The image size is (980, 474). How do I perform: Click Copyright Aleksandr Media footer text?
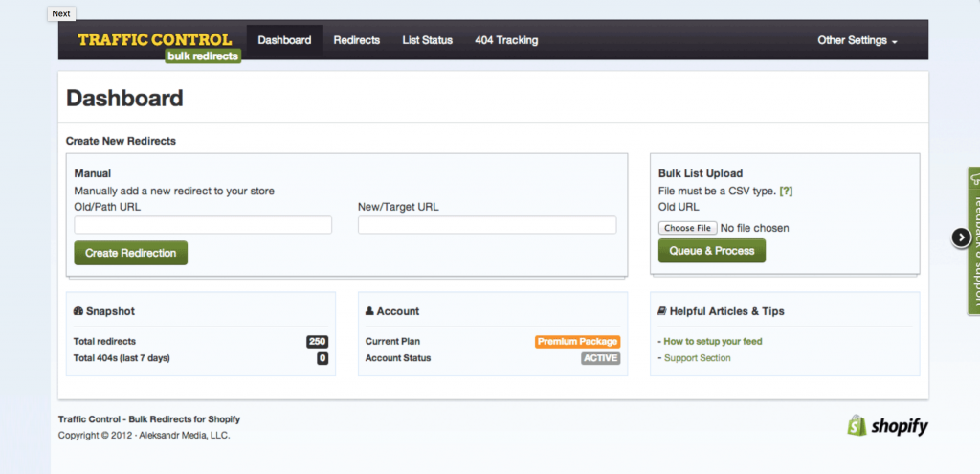tap(145, 436)
